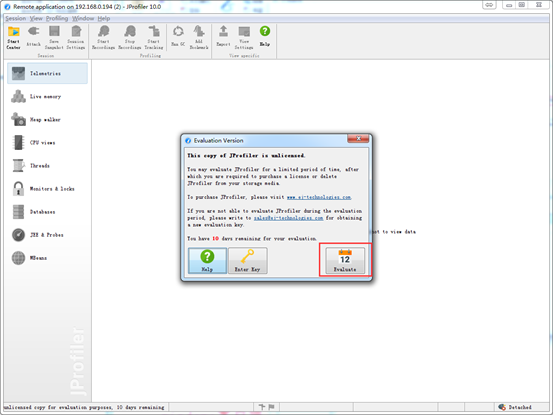The width and height of the screenshot is (553, 415).
Task: Follow the www.ej-technologies.com link
Action: [319, 197]
